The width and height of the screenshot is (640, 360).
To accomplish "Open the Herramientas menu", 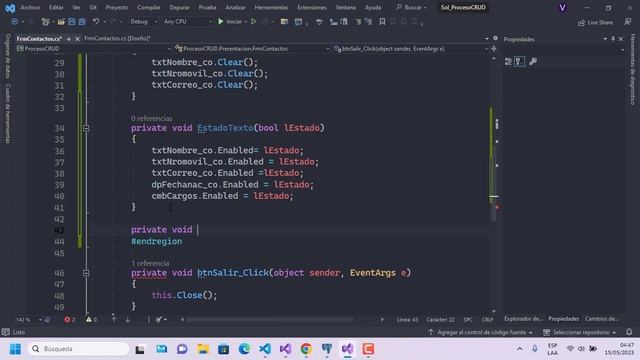I will 271,7.
